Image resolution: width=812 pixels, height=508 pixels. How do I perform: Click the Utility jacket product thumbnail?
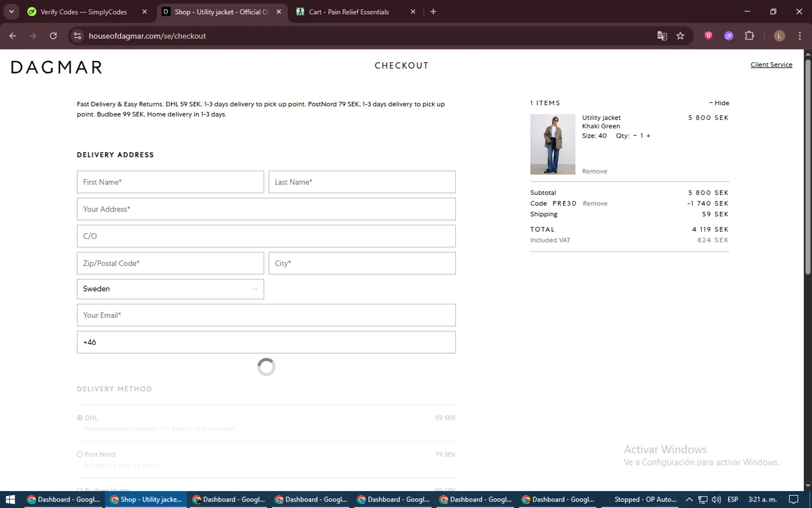[553, 144]
